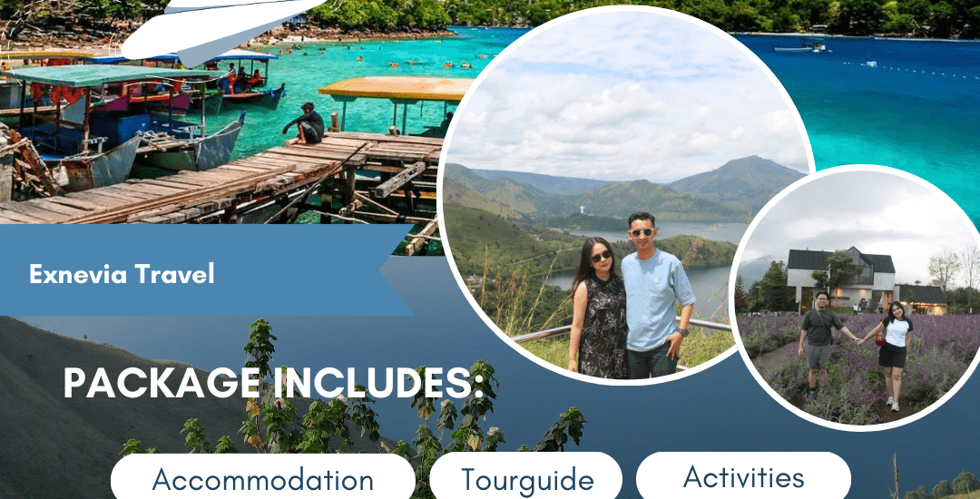Viewport: 980px width, 499px height.
Task: Select the black-roofed house in small photo
Action: [x=840, y=278]
